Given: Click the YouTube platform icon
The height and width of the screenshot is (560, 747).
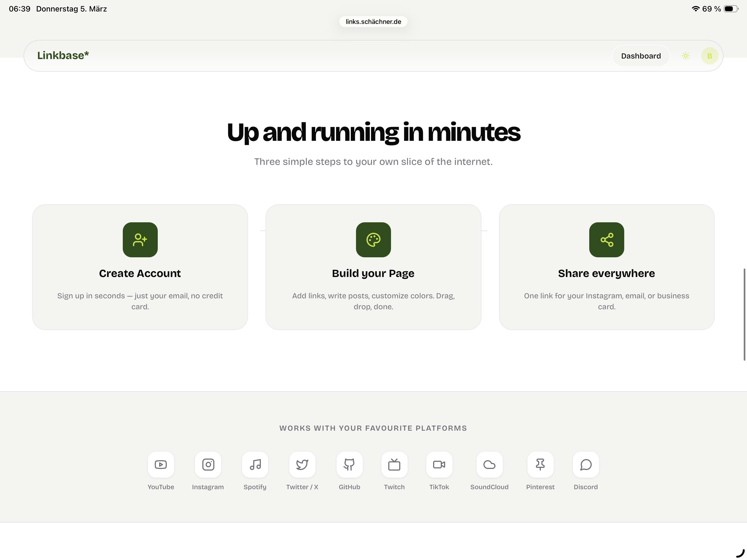Looking at the screenshot, I should [x=161, y=465].
